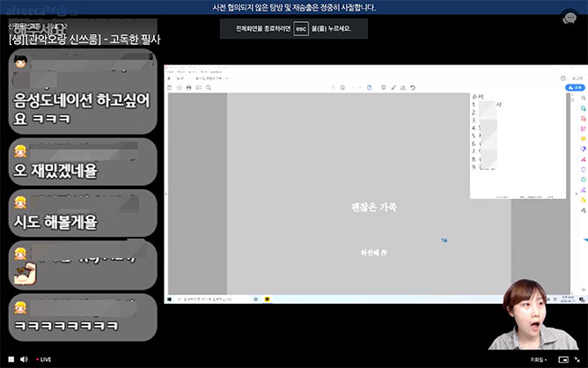Click the rotate/undo arrow icon

413,87
